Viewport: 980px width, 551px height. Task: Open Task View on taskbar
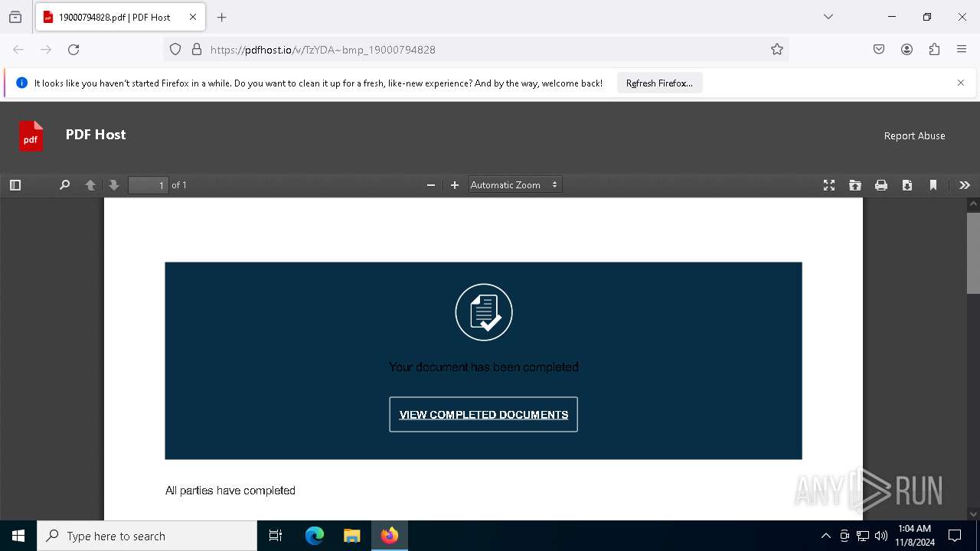276,536
